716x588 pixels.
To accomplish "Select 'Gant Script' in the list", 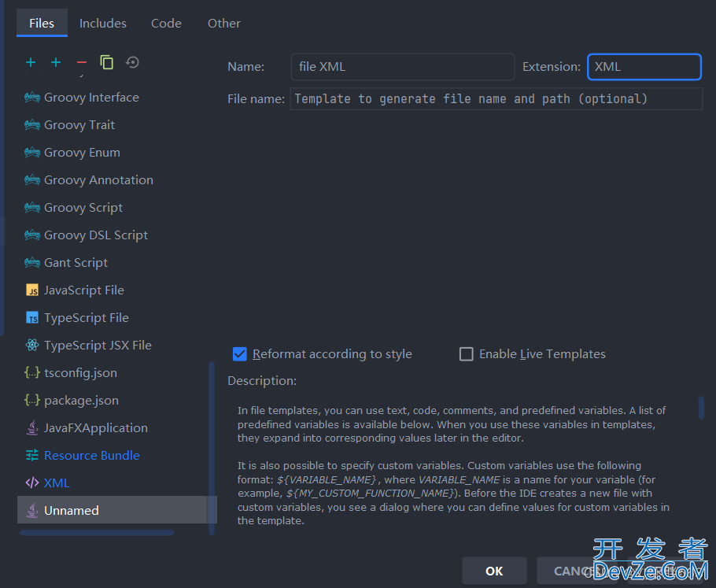I will pyautogui.click(x=76, y=263).
